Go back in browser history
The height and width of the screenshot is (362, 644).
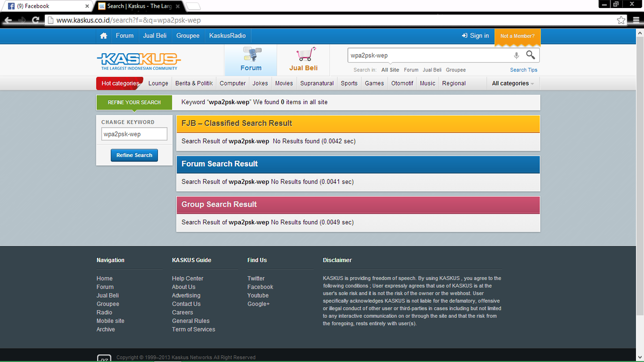pos(8,20)
